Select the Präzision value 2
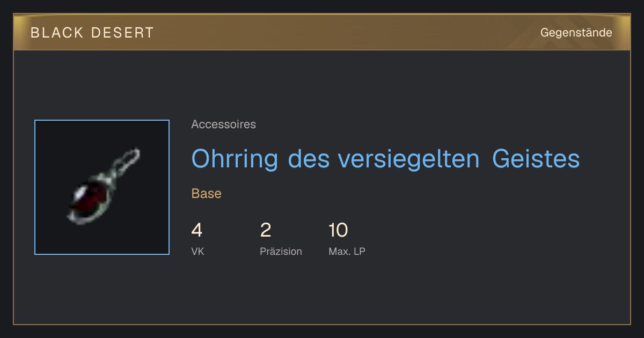Viewport: 644px width, 338px height. [266, 230]
